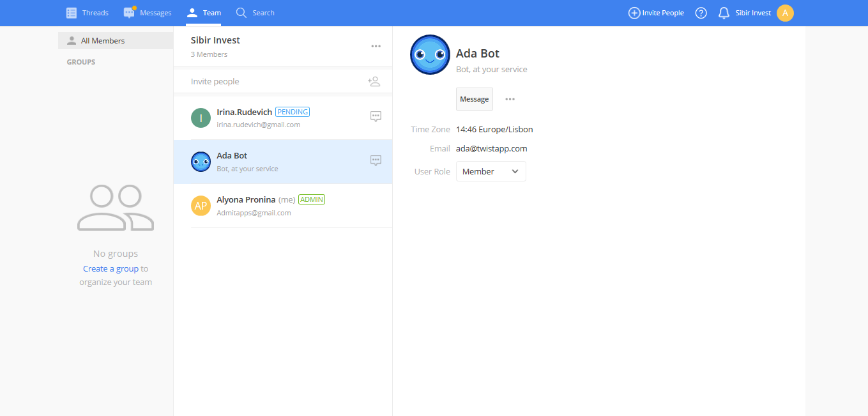Expand the User Role Member dropdown
Screen dimensions: 868x416
[491, 171]
